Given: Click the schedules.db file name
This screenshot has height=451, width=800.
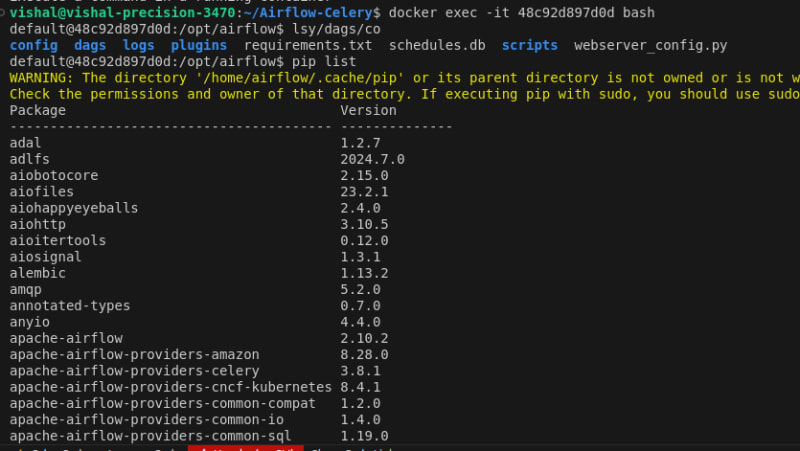Looking at the screenshot, I should pos(437,46).
